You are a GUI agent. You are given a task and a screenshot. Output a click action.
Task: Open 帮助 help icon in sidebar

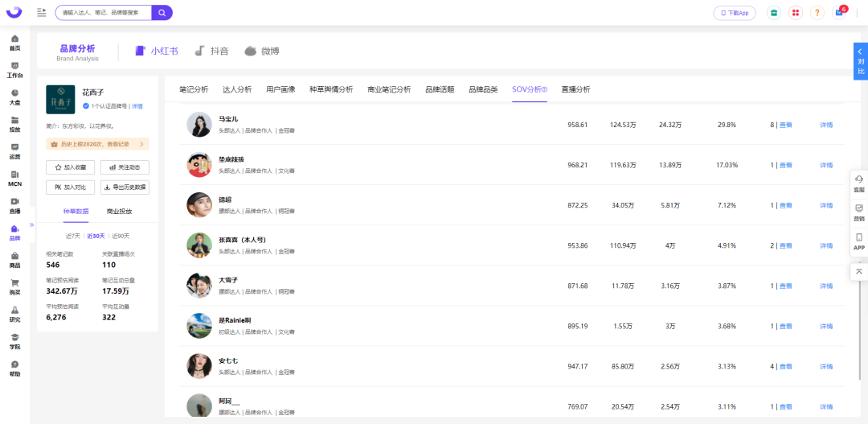[x=15, y=368]
